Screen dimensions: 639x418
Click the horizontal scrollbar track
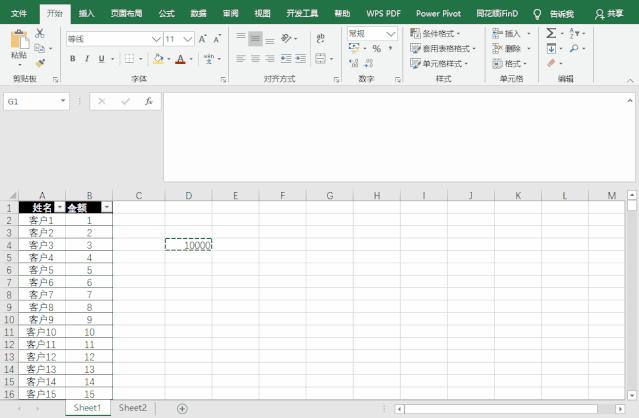coord(509,409)
